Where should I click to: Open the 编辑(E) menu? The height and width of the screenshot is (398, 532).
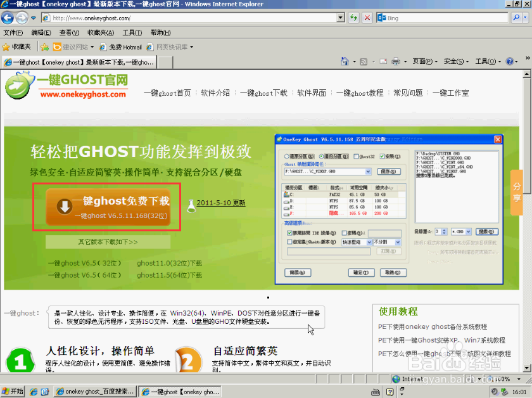click(x=41, y=32)
